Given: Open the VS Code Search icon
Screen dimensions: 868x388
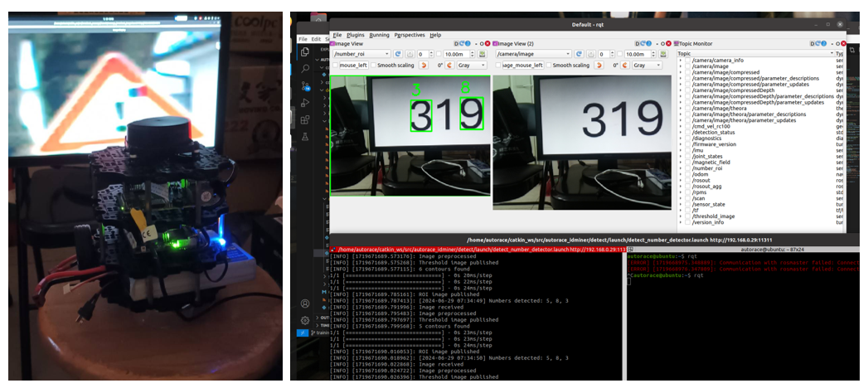Looking at the screenshot, I should click(304, 67).
